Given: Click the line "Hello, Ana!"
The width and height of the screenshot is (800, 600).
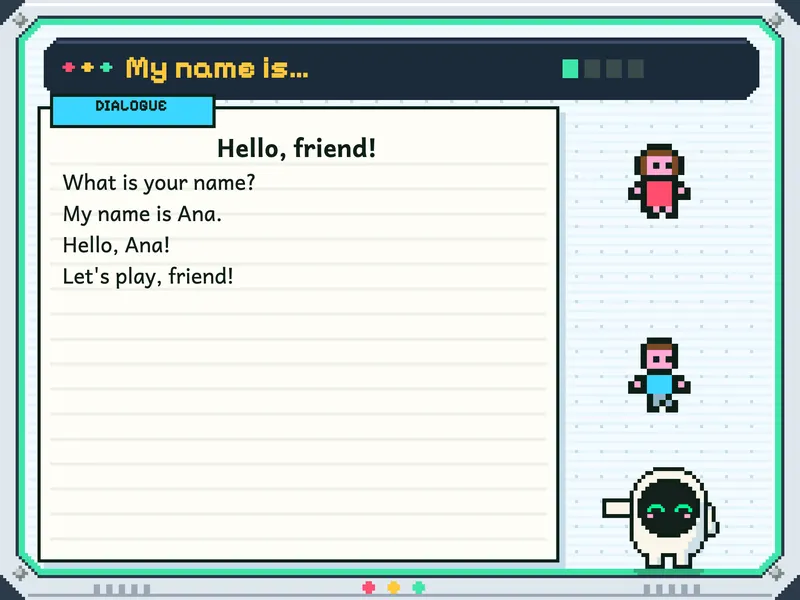Looking at the screenshot, I should point(116,245).
